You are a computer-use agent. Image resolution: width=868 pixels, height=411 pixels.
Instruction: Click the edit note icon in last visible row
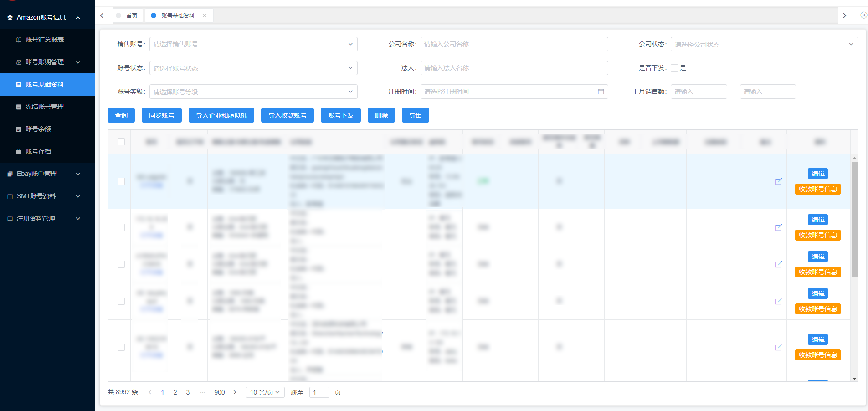click(x=778, y=347)
